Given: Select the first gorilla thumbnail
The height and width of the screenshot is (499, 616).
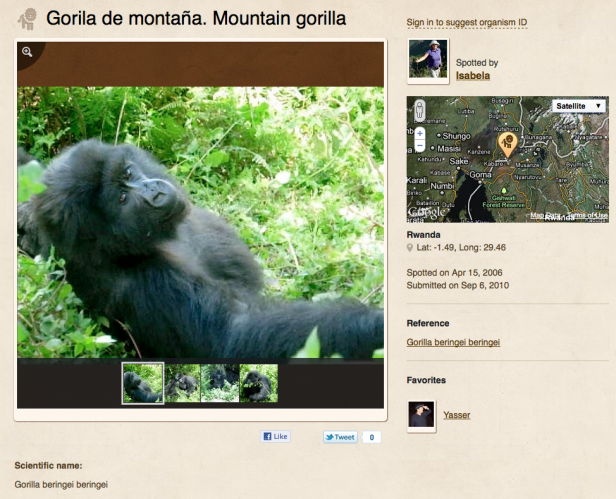Looking at the screenshot, I should 142,383.
